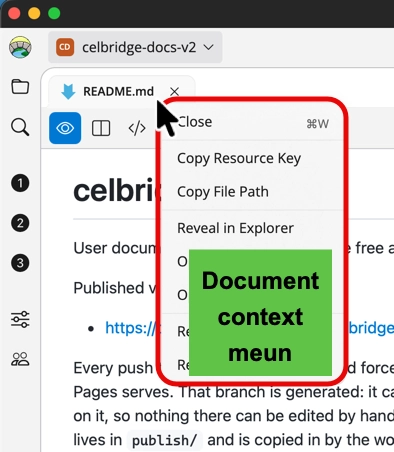Switch to the split editor-preview view
The width and height of the screenshot is (394, 452).
pos(101,128)
